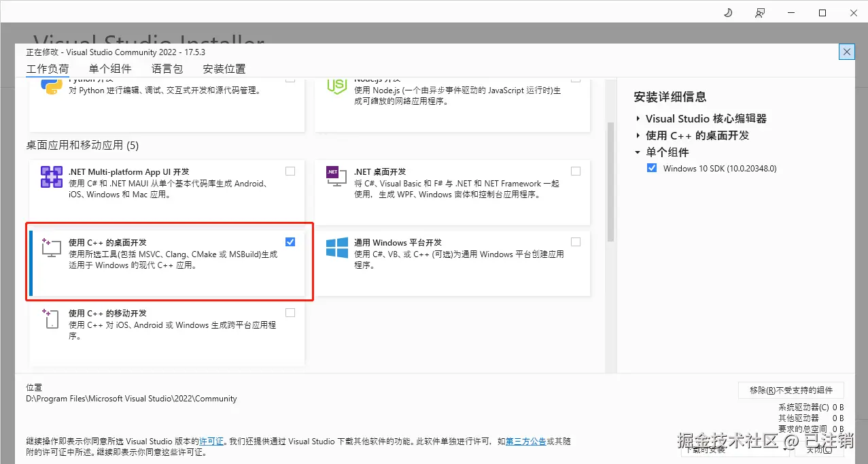Click the 桌面应用和移动应用 (5) heading

click(82, 145)
